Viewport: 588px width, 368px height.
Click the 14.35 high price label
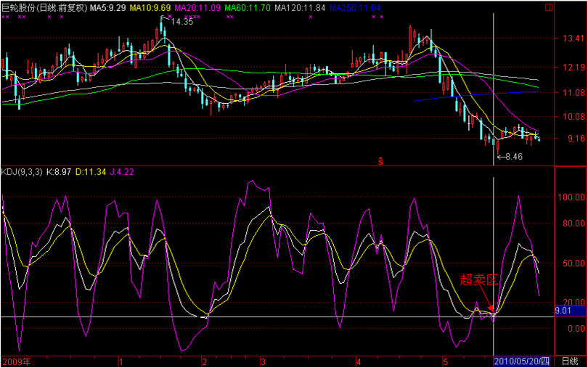pyautogui.click(x=182, y=22)
